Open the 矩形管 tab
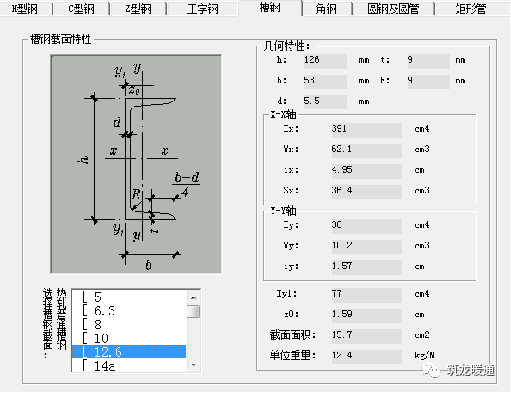Image resolution: width=511 pixels, height=393 pixels. 472,8
